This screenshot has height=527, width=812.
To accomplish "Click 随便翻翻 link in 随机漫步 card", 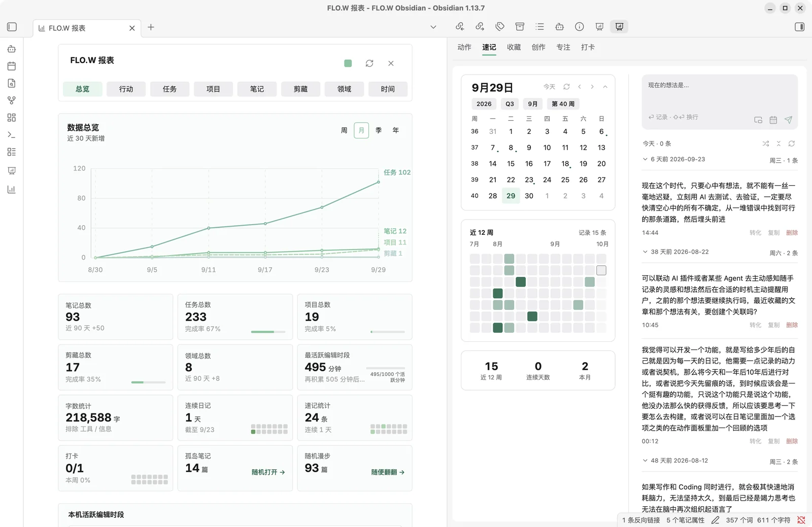I will tap(388, 472).
